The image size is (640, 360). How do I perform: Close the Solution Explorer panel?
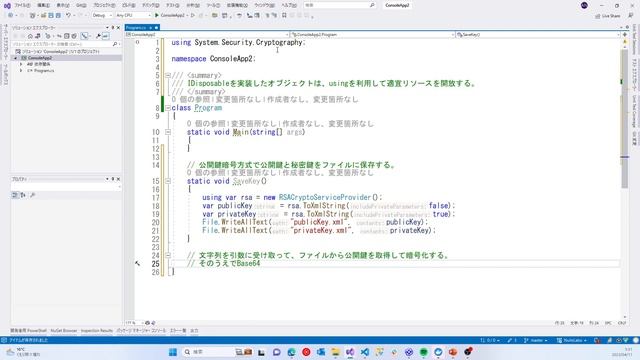click(118, 27)
